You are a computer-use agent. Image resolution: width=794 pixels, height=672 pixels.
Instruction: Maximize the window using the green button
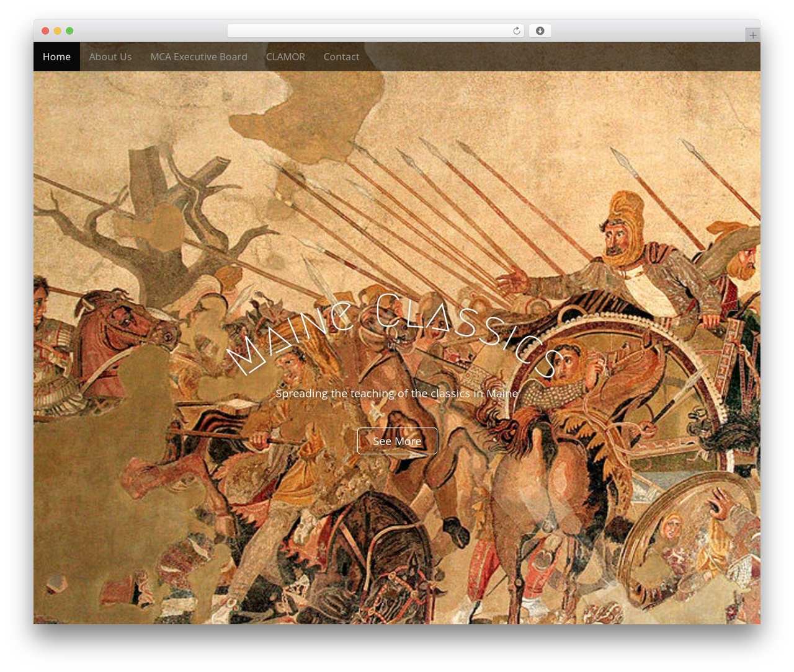coord(69,31)
